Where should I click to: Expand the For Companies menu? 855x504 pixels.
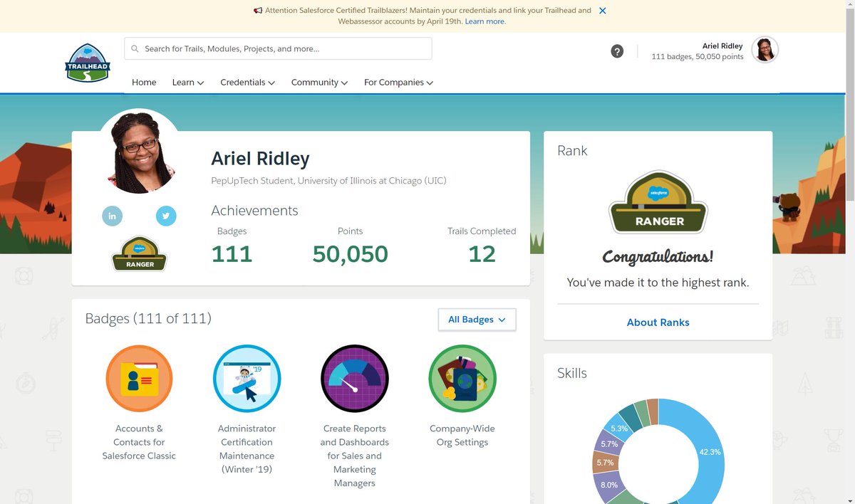tap(399, 83)
